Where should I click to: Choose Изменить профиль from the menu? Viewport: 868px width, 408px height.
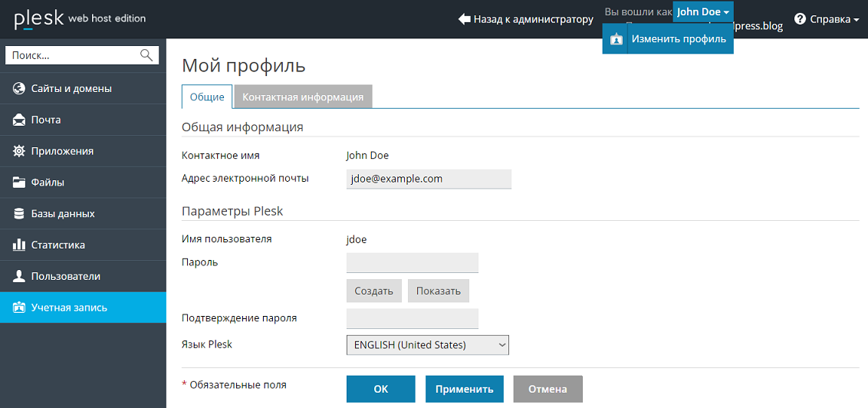point(678,39)
